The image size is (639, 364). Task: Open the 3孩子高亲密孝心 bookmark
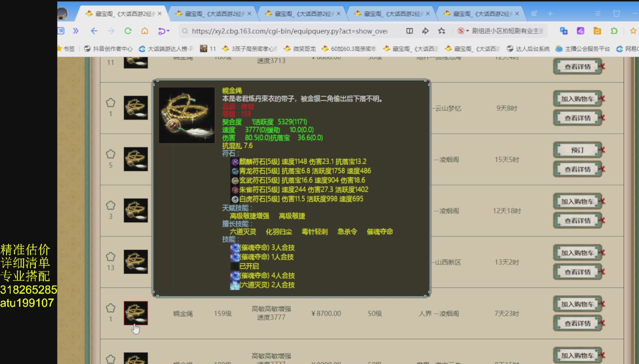(x=250, y=49)
